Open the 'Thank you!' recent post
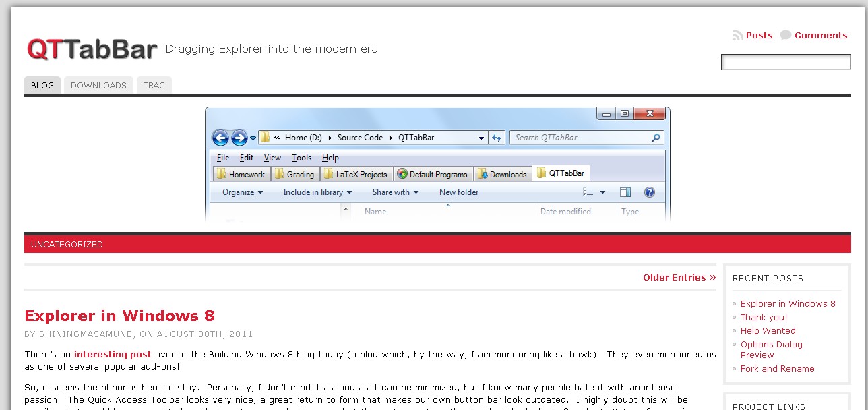Viewport: 868px width, 410px height. pos(764,318)
